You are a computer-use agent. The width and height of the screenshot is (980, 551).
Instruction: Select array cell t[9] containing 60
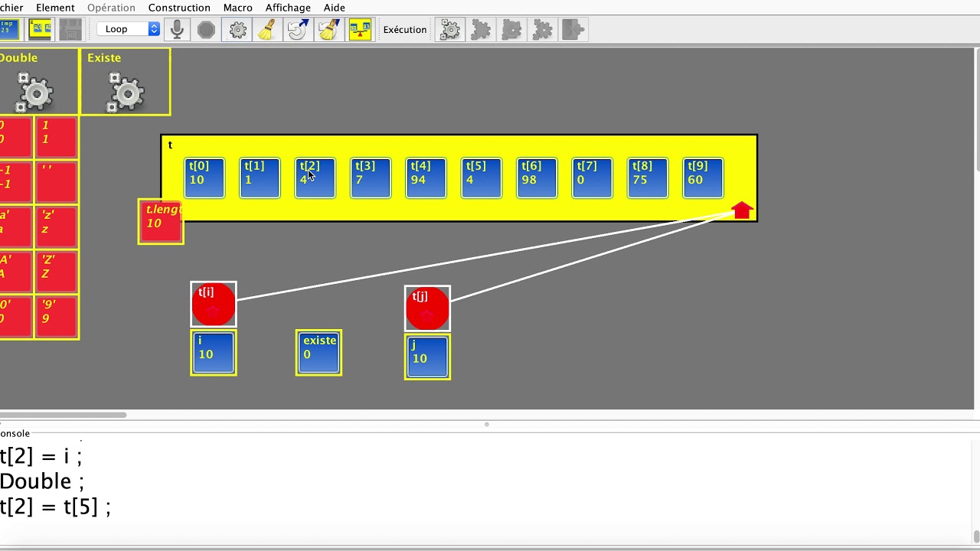coord(703,178)
